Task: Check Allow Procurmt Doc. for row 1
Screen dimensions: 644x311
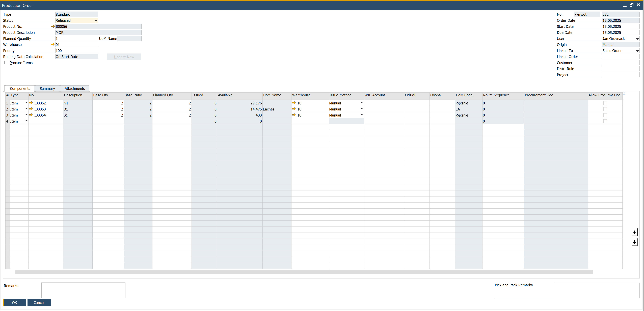Action: [x=605, y=103]
